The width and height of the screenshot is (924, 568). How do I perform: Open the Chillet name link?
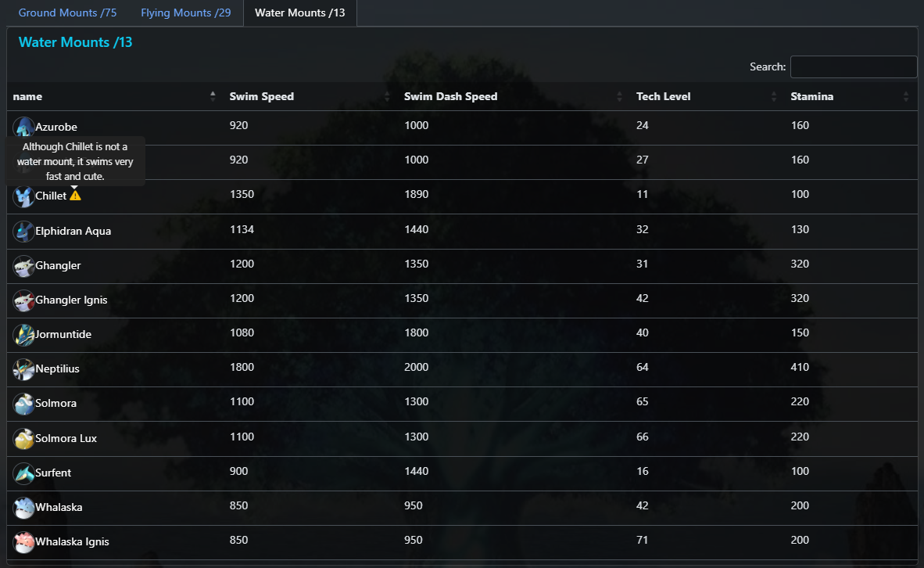[x=51, y=196]
